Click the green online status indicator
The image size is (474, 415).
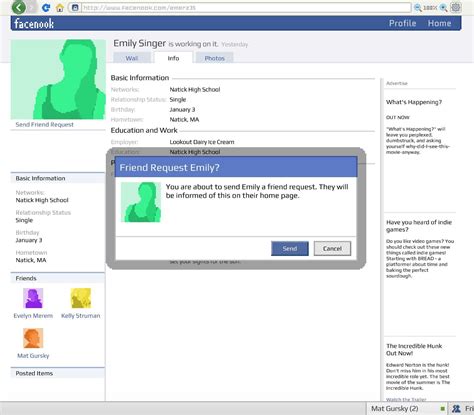tap(442, 409)
